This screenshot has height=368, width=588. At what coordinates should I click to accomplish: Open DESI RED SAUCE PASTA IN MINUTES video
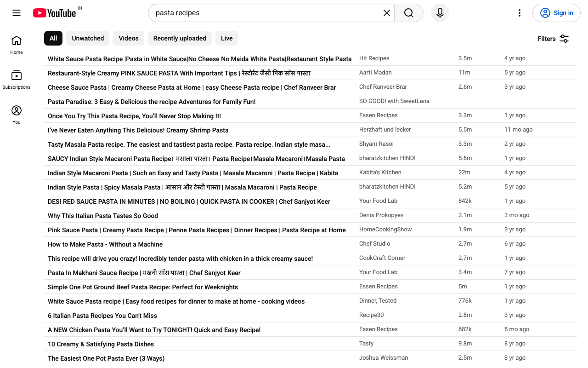[x=189, y=201]
